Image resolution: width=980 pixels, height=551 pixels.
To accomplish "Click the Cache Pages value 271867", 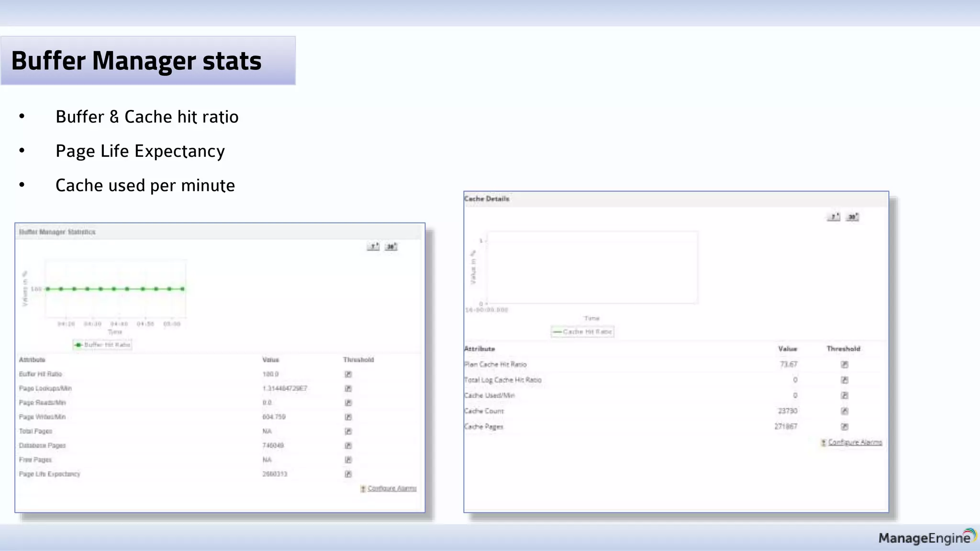I will click(786, 426).
